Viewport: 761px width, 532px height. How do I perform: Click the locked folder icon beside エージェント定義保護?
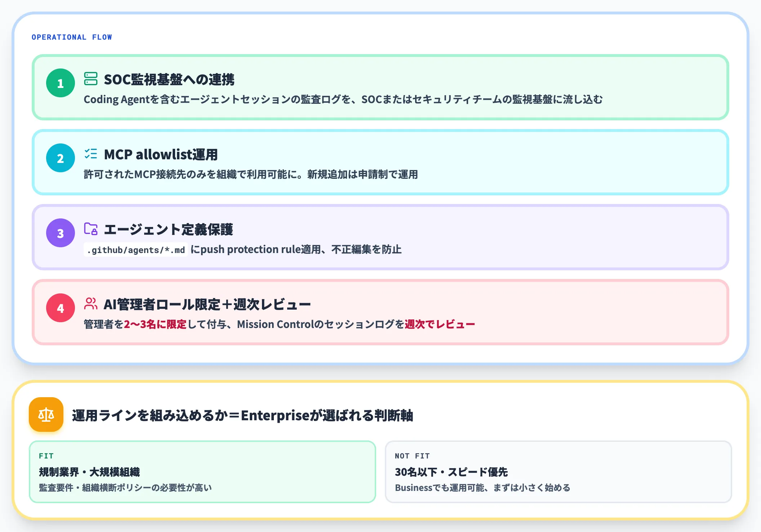[91, 229]
